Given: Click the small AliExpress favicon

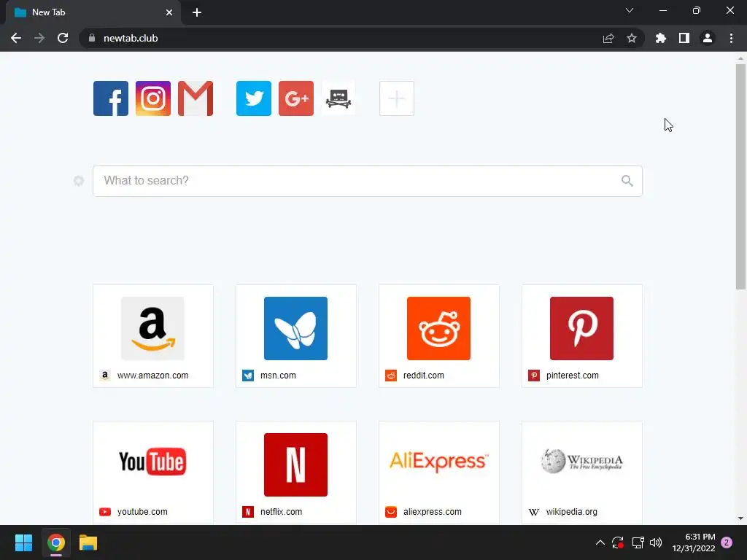Looking at the screenshot, I should click(x=391, y=511).
